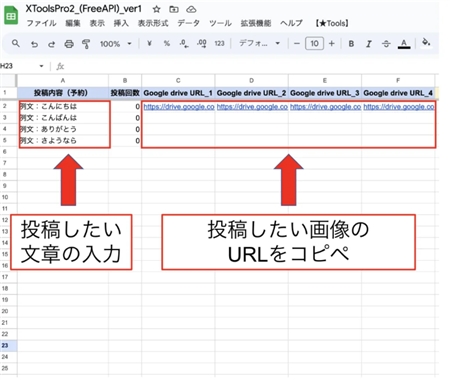Screen dimensions: 450x380
Task: Check cloud save status icon
Action: tap(191, 9)
